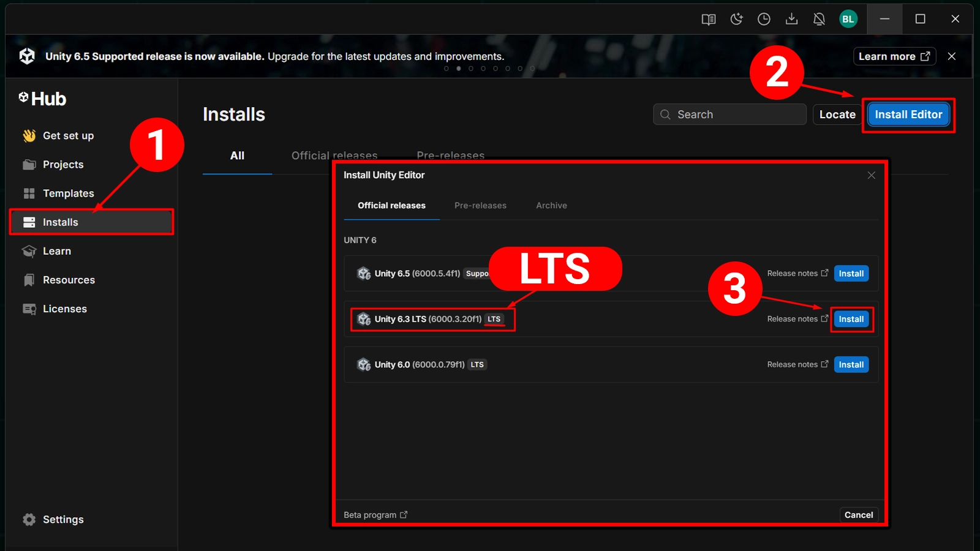This screenshot has height=551, width=980.
Task: Click the Unity 6.5 version icon
Action: (x=364, y=274)
